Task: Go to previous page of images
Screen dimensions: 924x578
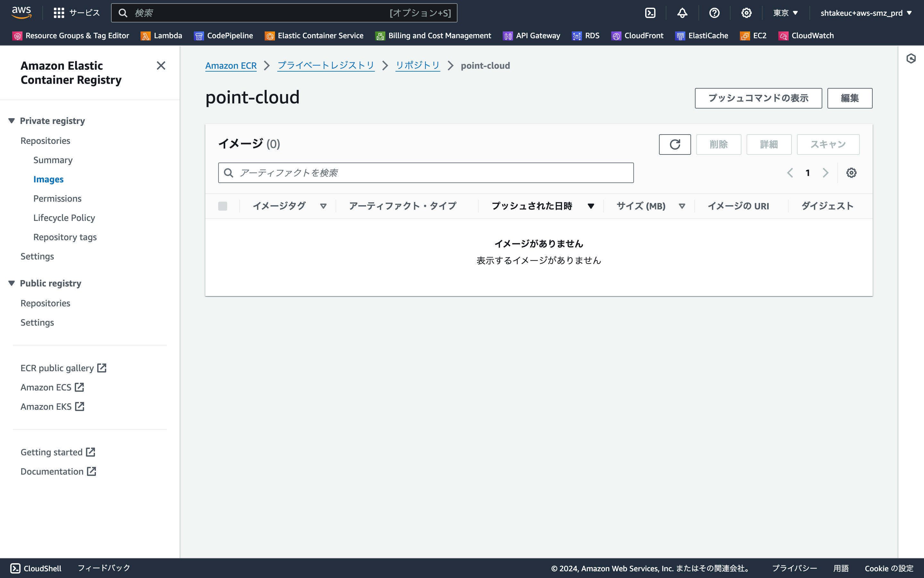Action: [x=790, y=173]
